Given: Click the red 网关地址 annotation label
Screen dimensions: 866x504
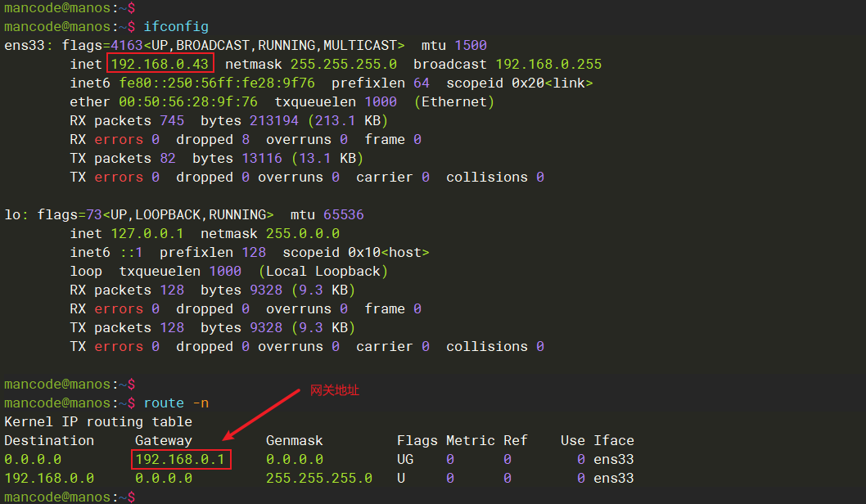Looking at the screenshot, I should [334, 391].
